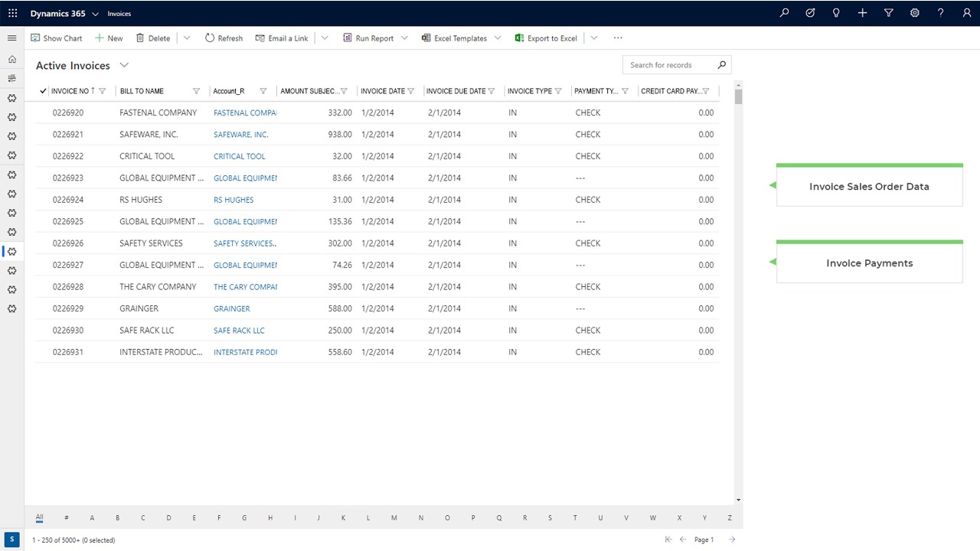Open the CRITICAL TOOL account link
Screen dimensions: 980x551
coord(240,156)
